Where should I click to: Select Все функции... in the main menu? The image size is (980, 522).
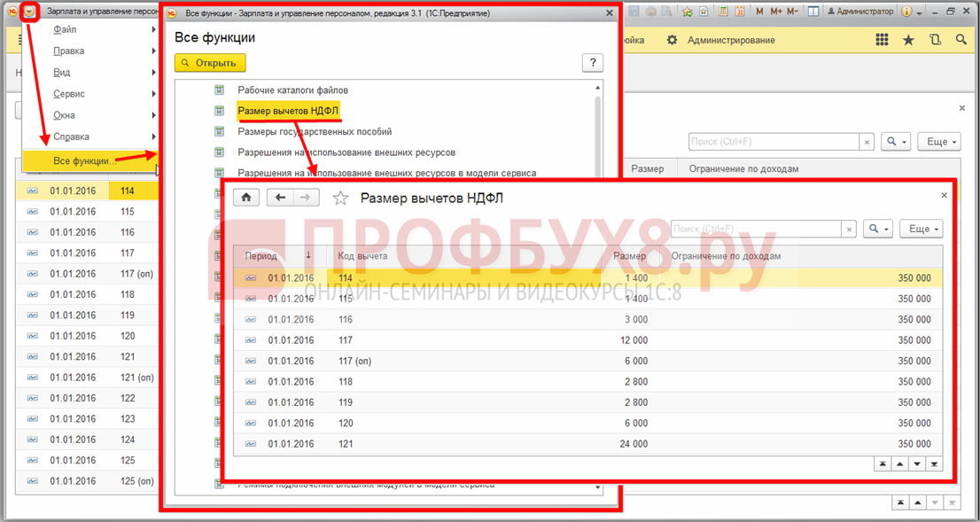pyautogui.click(x=90, y=161)
